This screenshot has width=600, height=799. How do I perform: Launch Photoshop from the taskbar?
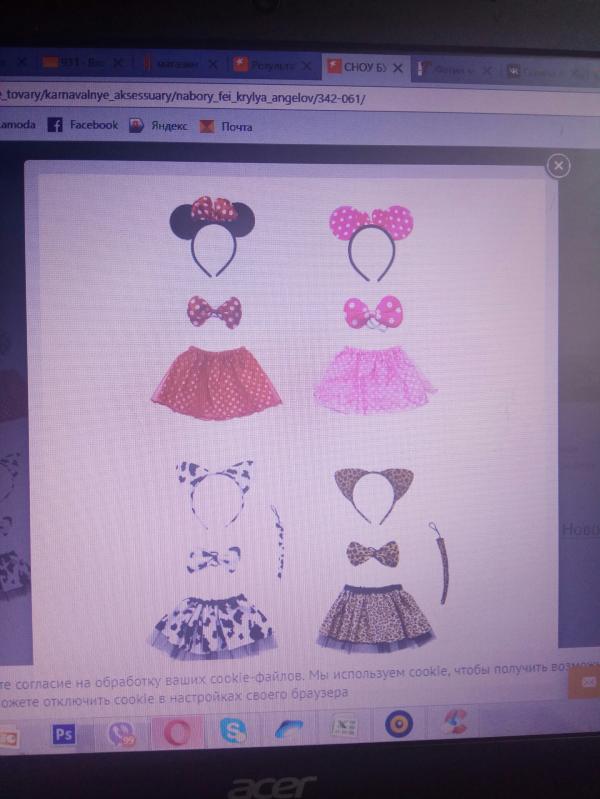coord(64,734)
